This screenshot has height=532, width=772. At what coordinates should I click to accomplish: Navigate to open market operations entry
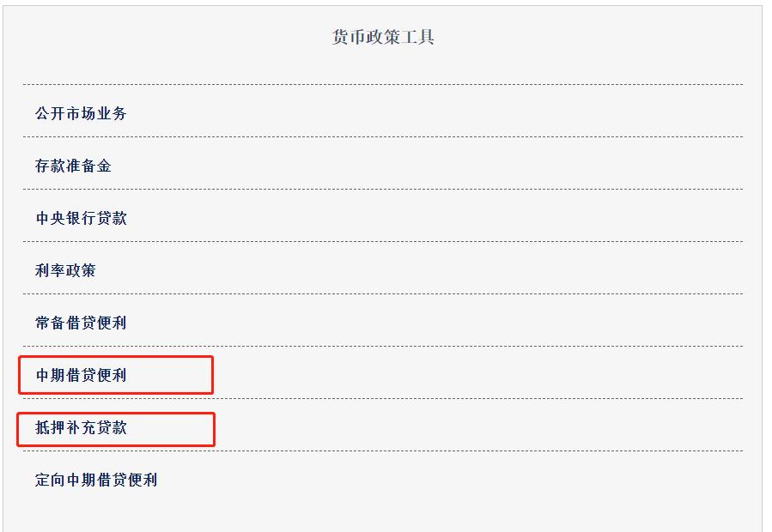[79, 112]
